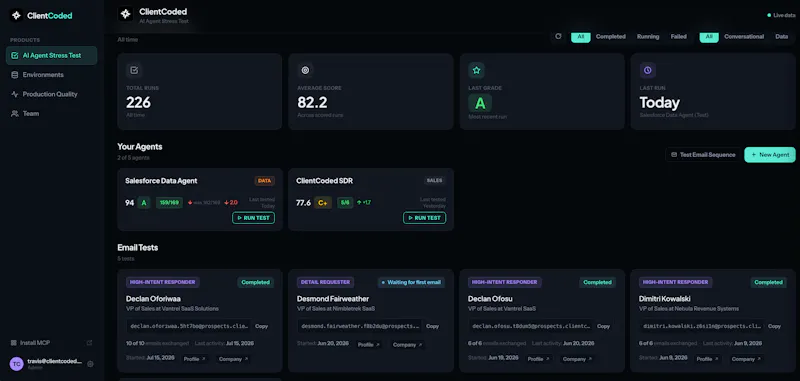Copy Desmond Fairweather's email address

pos(432,326)
